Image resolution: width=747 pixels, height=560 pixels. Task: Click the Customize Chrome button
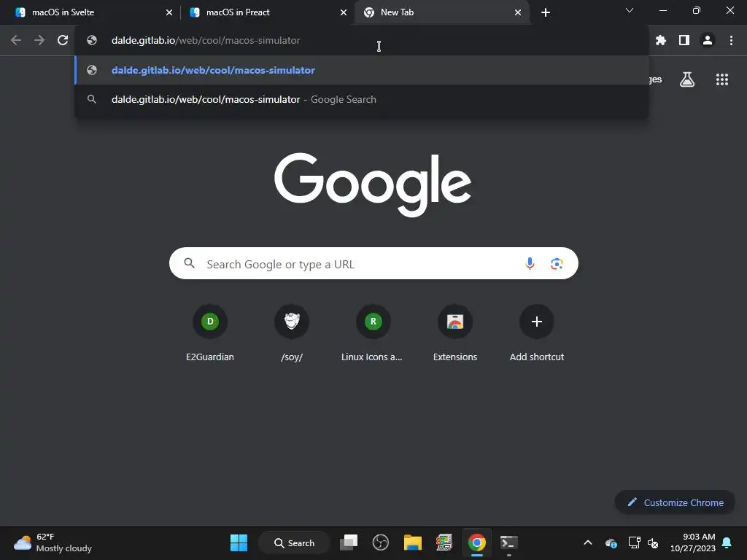675,502
